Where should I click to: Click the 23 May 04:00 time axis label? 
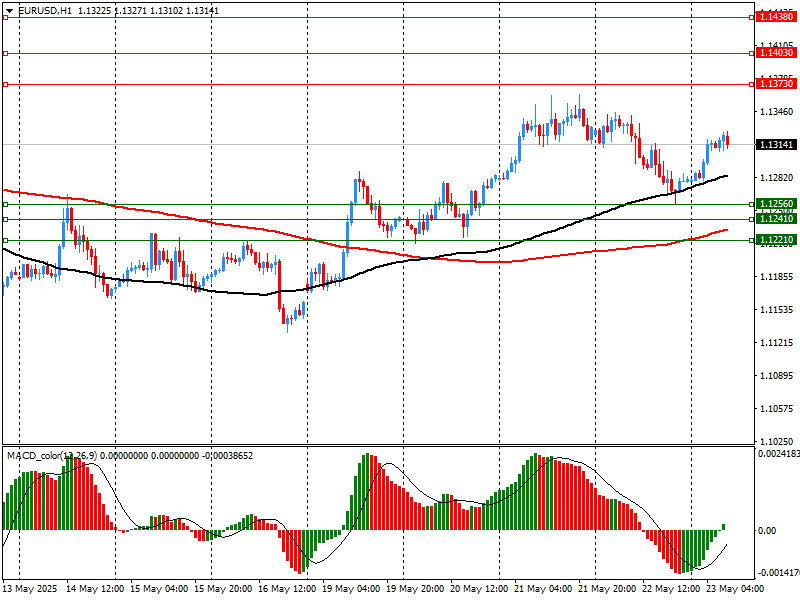pos(735,589)
